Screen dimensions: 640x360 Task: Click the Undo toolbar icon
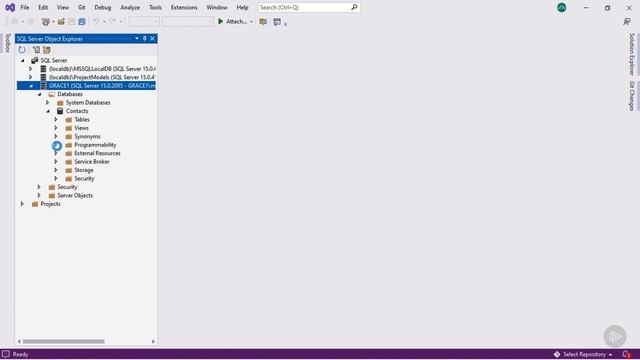click(96, 21)
